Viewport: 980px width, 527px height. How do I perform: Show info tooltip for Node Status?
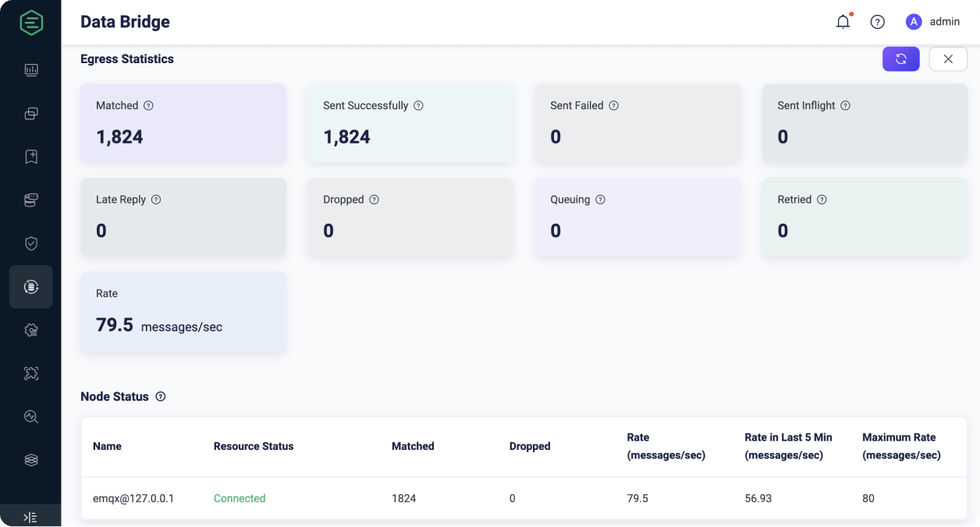pyautogui.click(x=161, y=397)
